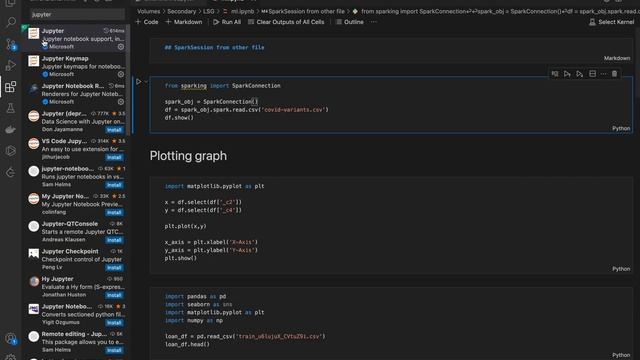Open Accounts icon in activity bar
Image resolution: width=640 pixels, height=360 pixels.
tap(11, 339)
